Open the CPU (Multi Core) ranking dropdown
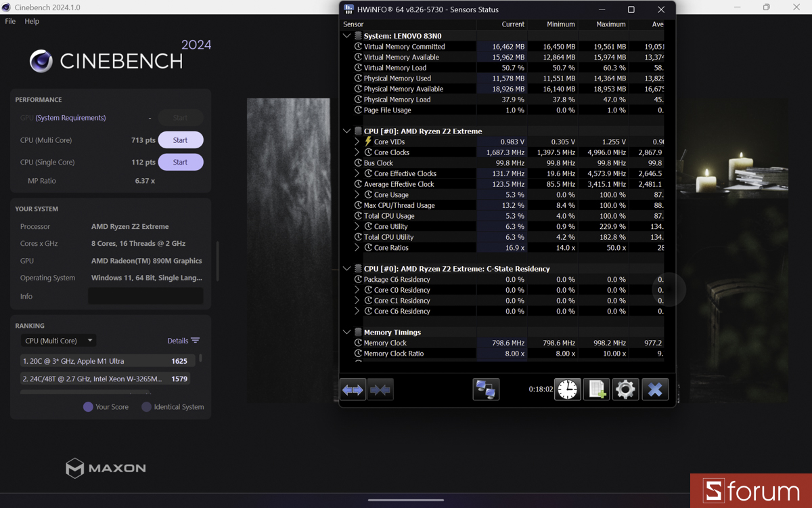This screenshot has width=812, height=508. click(58, 340)
